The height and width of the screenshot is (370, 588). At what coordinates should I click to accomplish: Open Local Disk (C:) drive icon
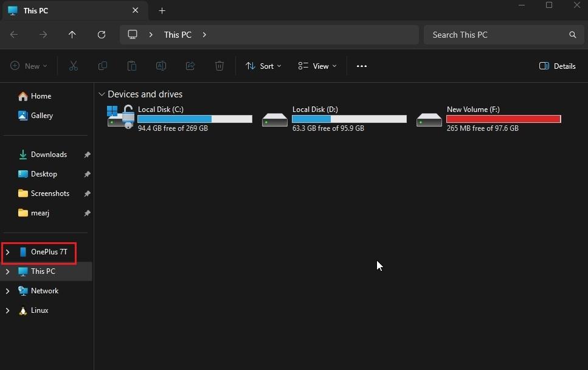(x=121, y=117)
